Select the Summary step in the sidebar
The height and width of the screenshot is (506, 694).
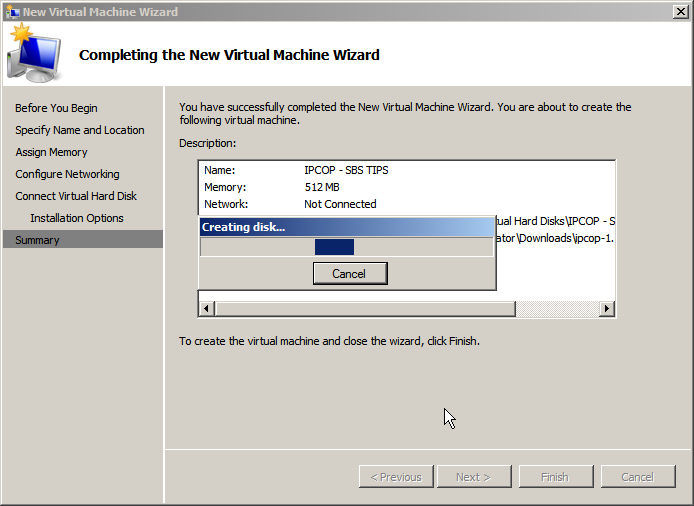click(x=37, y=240)
